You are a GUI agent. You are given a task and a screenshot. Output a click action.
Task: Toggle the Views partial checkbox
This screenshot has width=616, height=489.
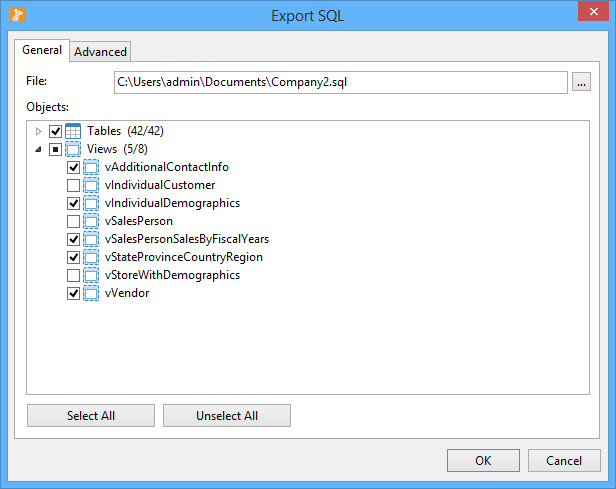pos(55,149)
